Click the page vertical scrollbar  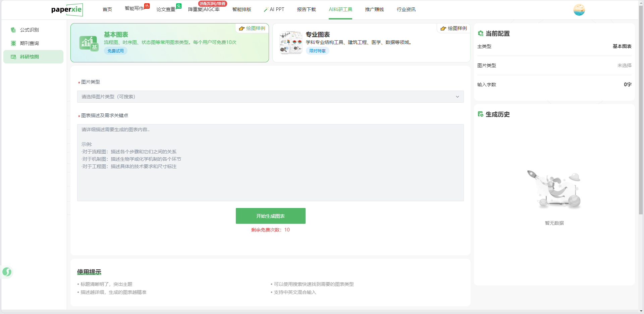[x=641, y=111]
